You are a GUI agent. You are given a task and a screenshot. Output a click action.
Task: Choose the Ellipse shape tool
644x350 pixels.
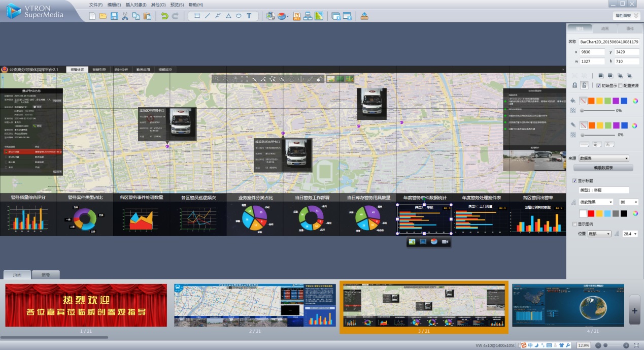click(239, 16)
